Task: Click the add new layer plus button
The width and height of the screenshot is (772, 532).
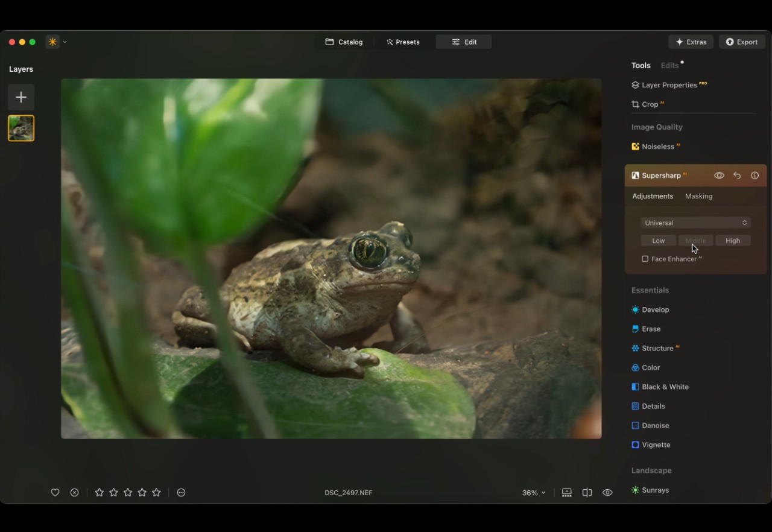Action: pyautogui.click(x=21, y=97)
